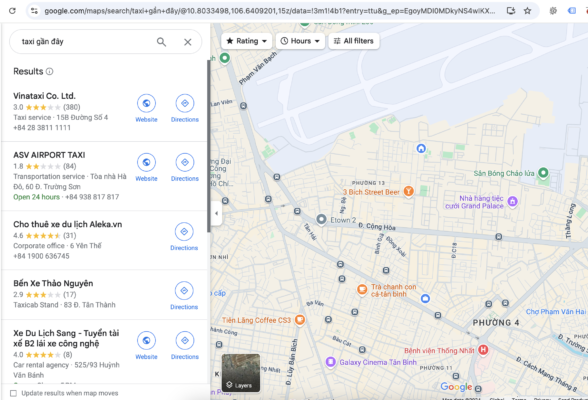This screenshot has height=400, width=588.
Task: Open site information icon in address bar
Action: (34, 11)
